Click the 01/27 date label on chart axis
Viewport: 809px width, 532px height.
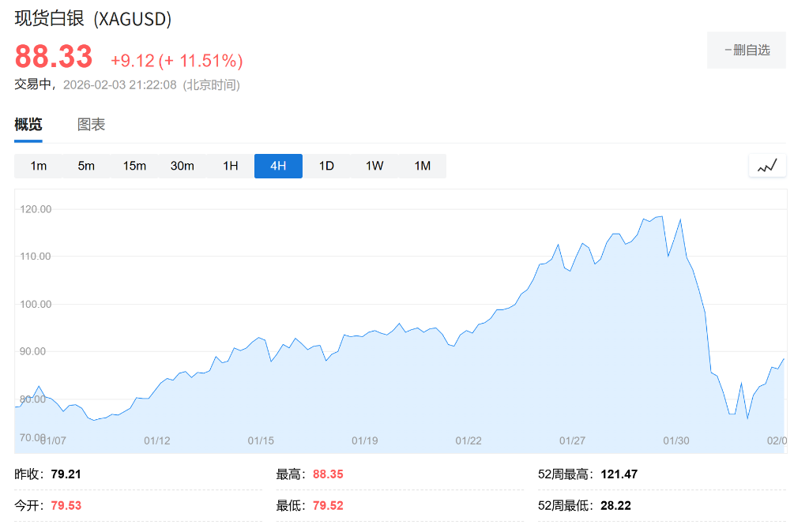573,440
